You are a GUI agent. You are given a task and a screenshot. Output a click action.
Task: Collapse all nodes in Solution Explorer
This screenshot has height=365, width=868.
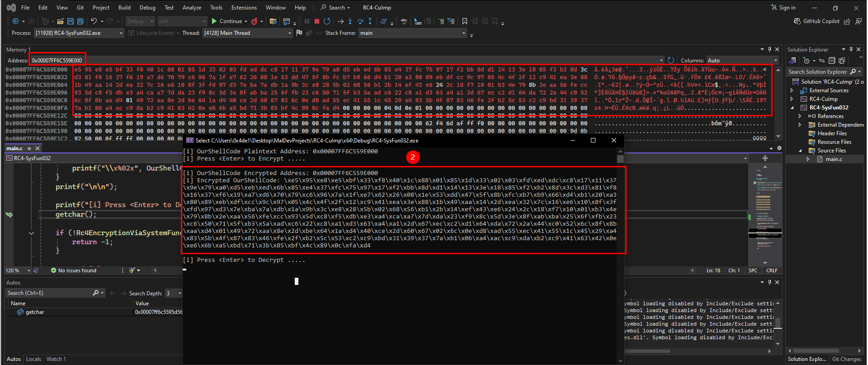click(831, 61)
